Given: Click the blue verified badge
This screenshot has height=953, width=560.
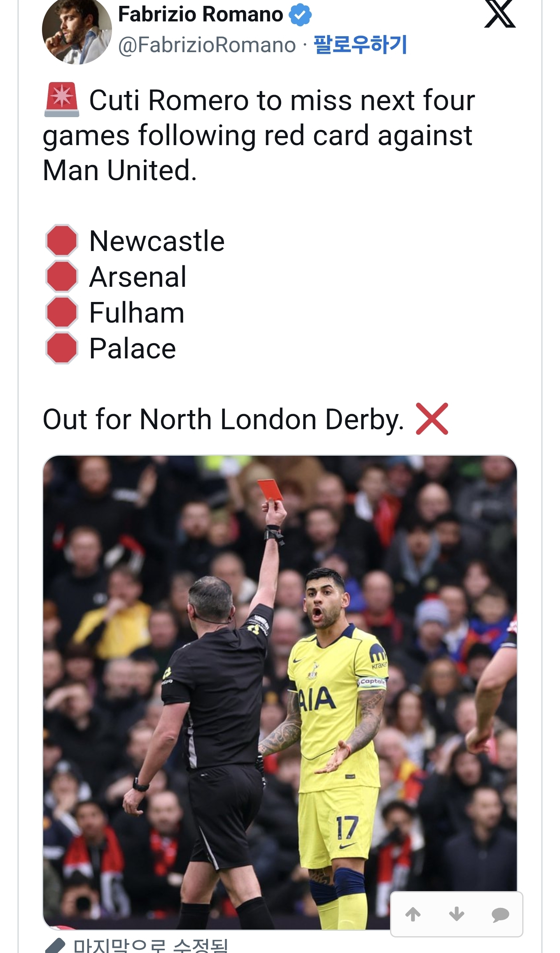Looking at the screenshot, I should point(300,15).
